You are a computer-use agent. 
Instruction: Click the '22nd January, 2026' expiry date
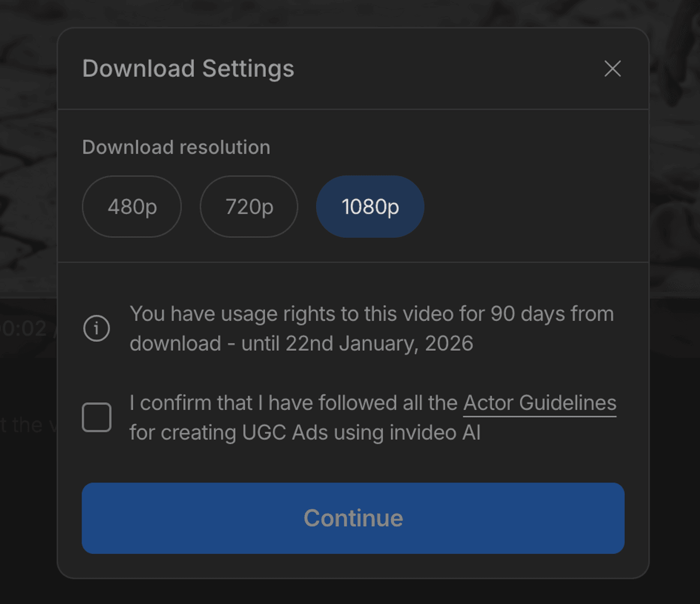click(x=379, y=344)
